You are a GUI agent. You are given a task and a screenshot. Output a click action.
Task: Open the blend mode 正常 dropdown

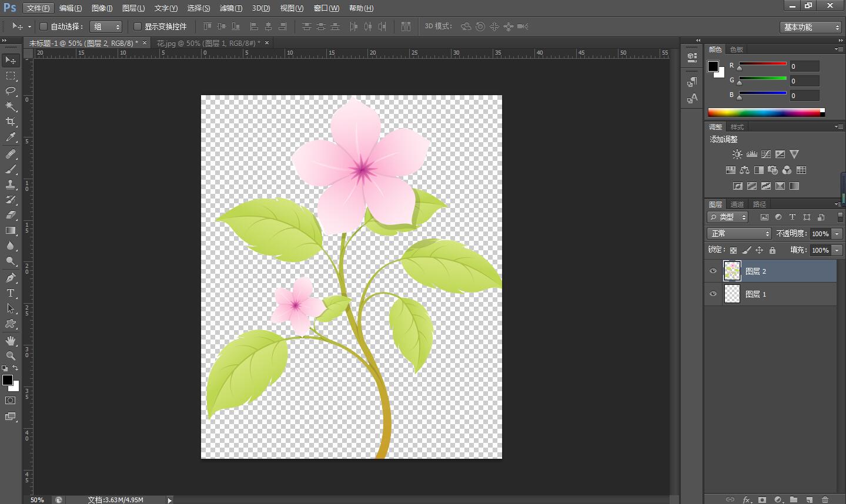click(739, 234)
